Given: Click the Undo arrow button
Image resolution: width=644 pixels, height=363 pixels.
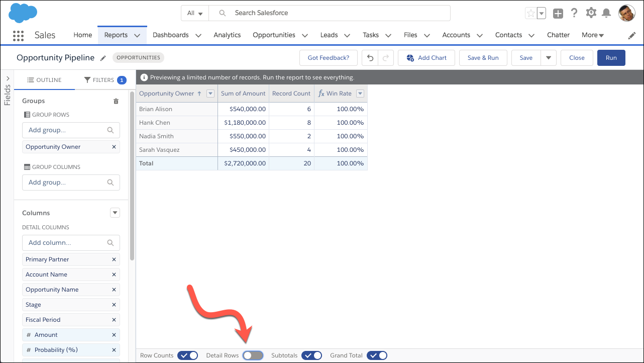Looking at the screenshot, I should coord(370,58).
